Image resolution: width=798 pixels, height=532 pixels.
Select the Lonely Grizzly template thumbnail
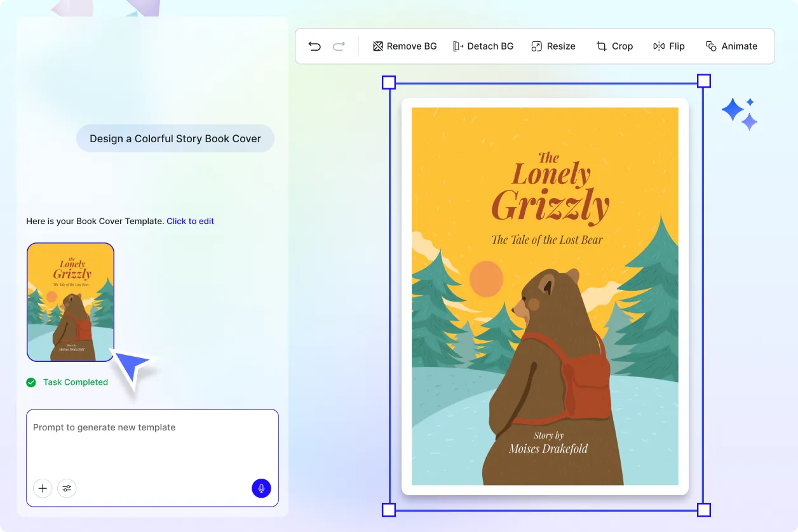71,302
